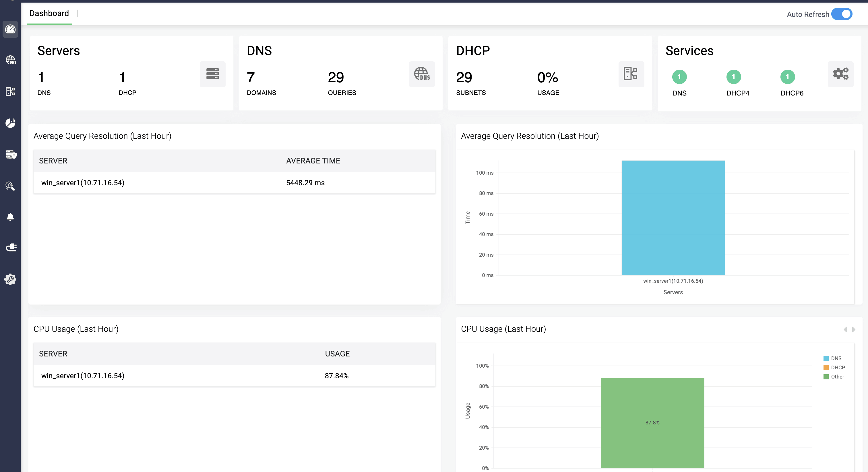Screen dimensions: 868x472
Task: Click the blue win_server1 query resolution bar
Action: [x=673, y=217]
